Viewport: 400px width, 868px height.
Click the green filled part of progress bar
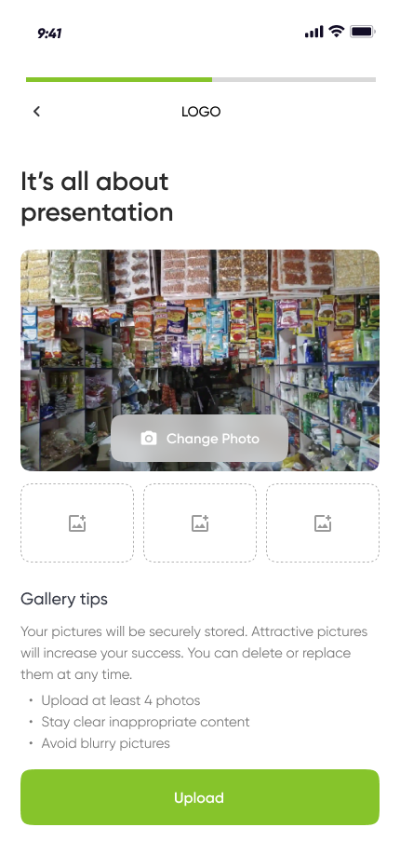(119, 80)
